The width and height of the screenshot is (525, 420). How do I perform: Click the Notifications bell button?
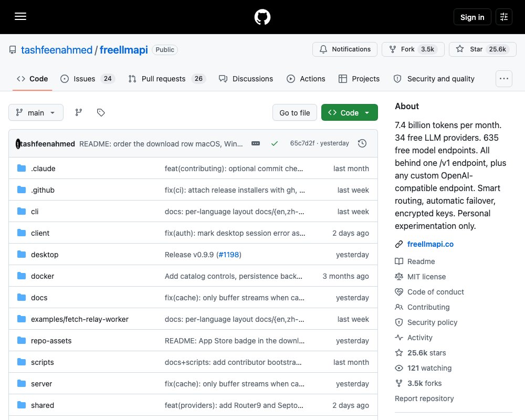[344, 49]
